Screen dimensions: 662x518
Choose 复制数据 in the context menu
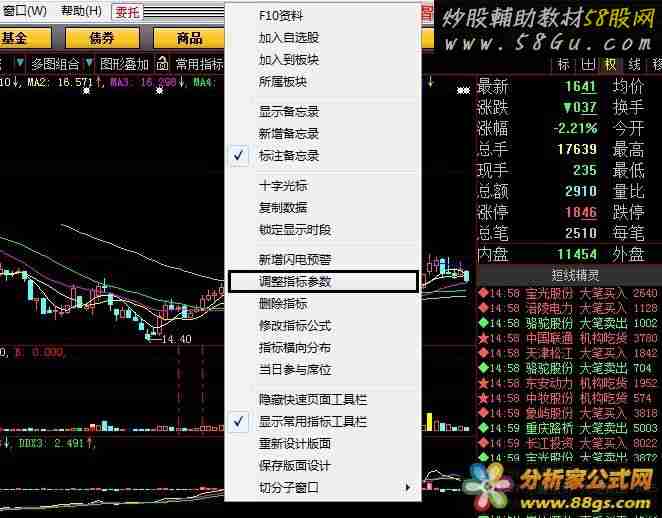point(323,208)
